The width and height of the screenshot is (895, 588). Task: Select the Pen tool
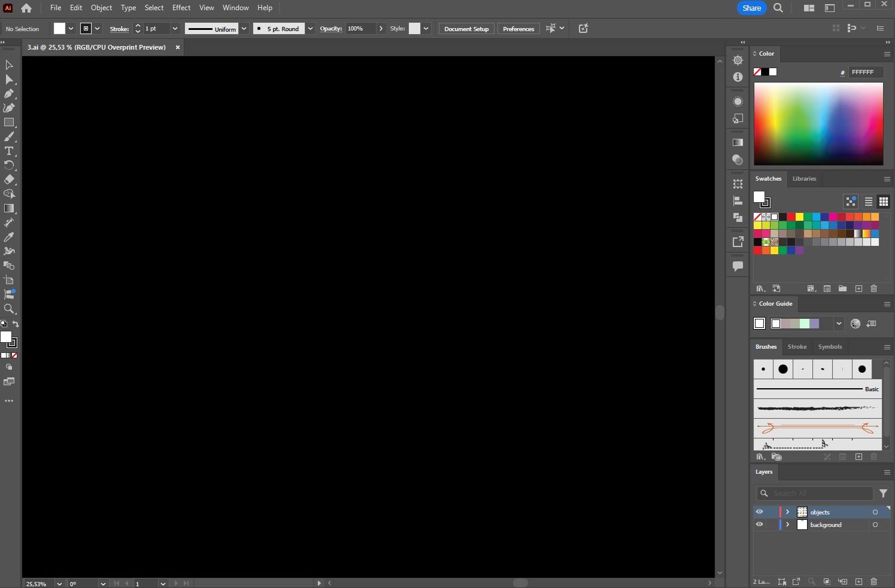(x=9, y=94)
